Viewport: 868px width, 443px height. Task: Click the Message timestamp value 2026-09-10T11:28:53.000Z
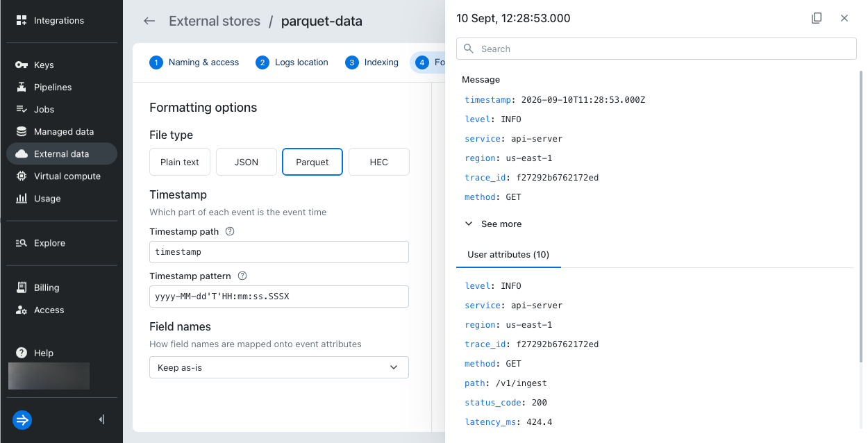pos(583,100)
